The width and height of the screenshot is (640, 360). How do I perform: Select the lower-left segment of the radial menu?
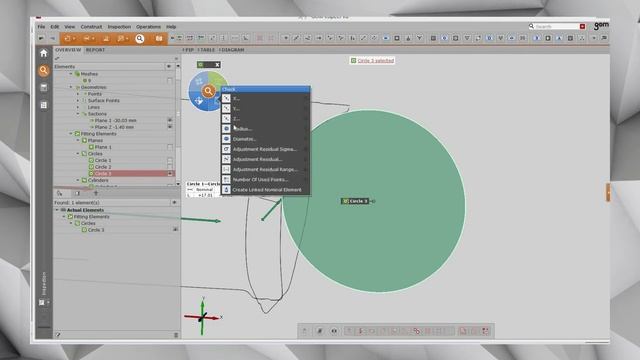199,100
